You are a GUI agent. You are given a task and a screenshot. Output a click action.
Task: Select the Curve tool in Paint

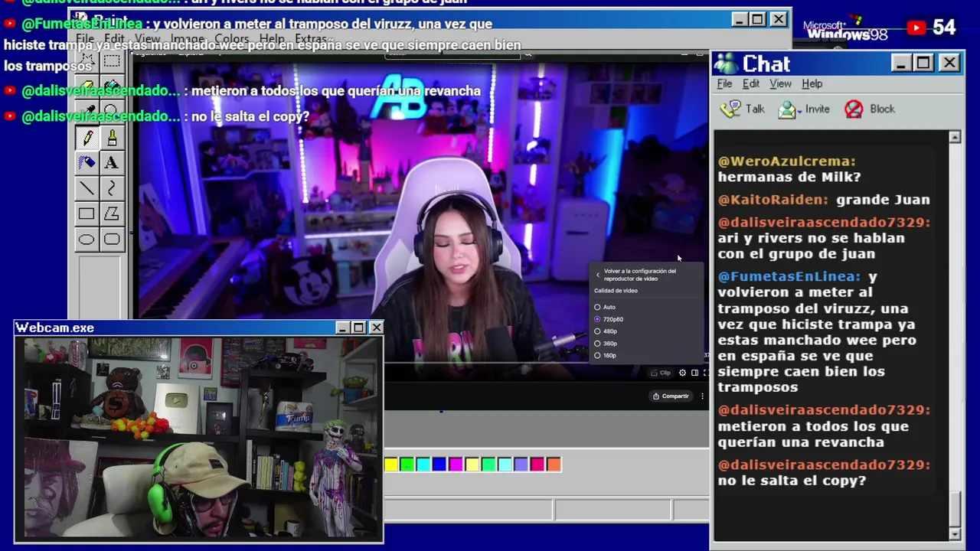click(112, 188)
